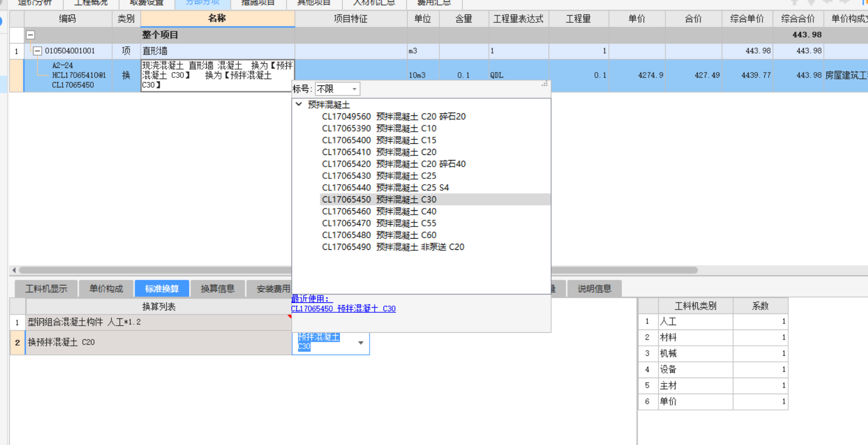868x445 pixels.
Task: Select row 换预拌混凝土 C20
Action: click(x=159, y=342)
